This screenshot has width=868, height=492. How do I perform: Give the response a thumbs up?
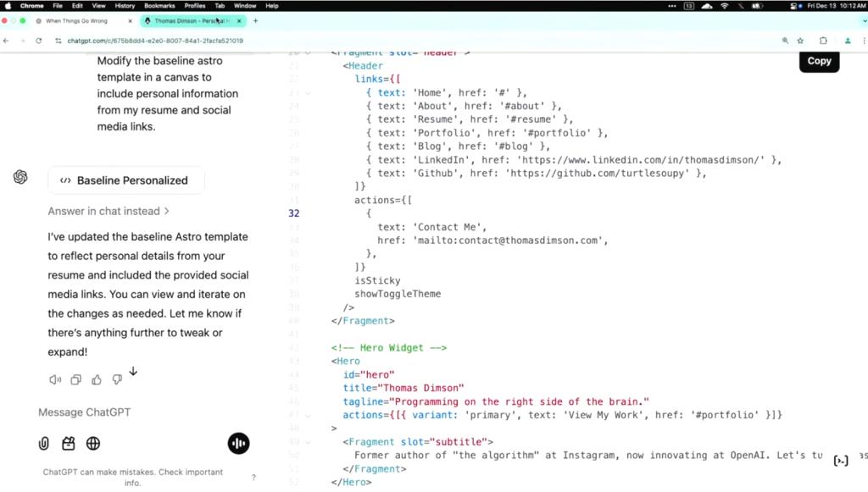[x=97, y=380]
